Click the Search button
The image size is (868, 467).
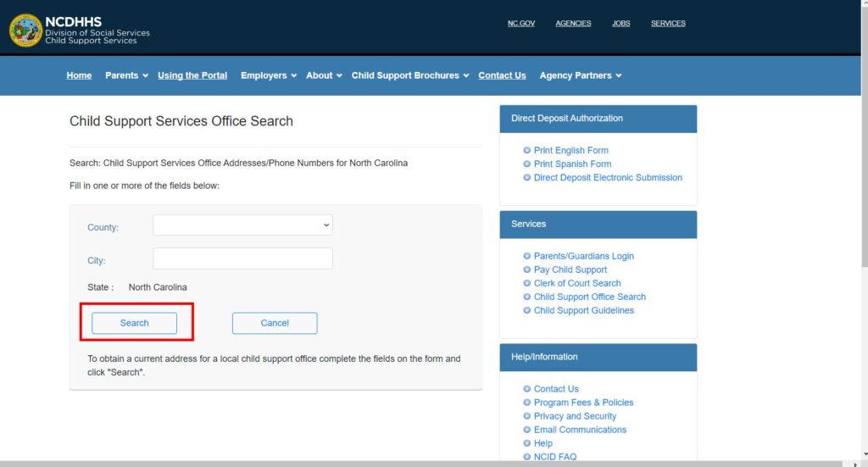135,323
